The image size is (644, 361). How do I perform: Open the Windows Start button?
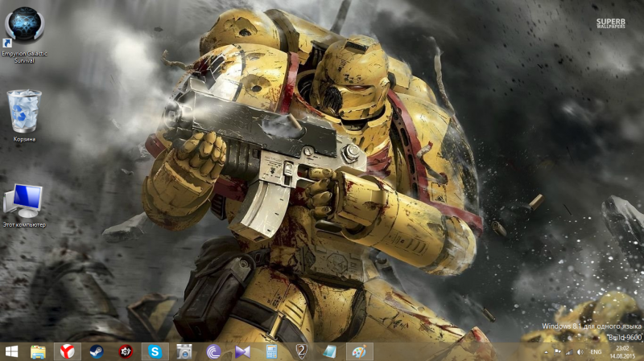pyautogui.click(x=11, y=351)
